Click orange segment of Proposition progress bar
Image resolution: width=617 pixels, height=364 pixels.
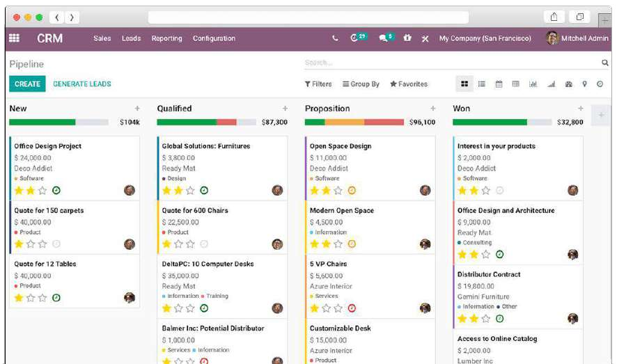tap(344, 122)
